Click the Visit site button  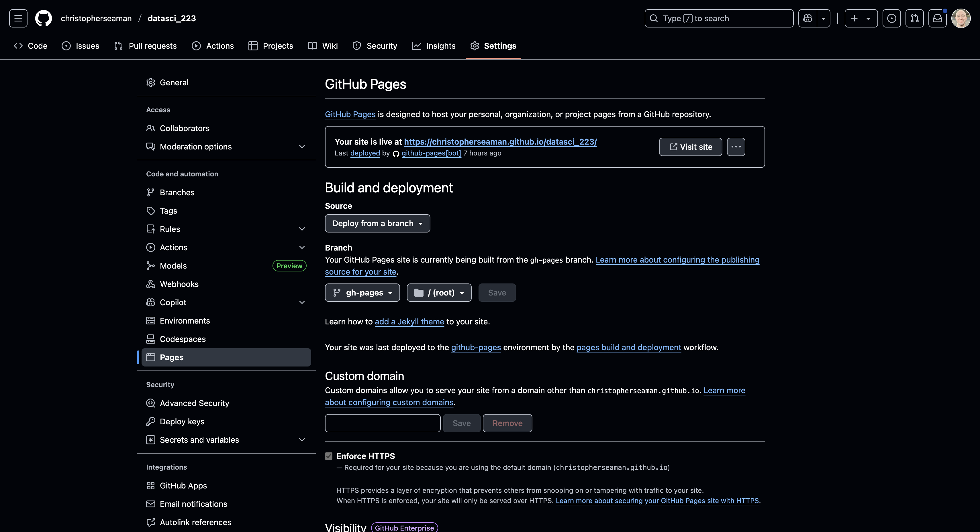click(690, 147)
